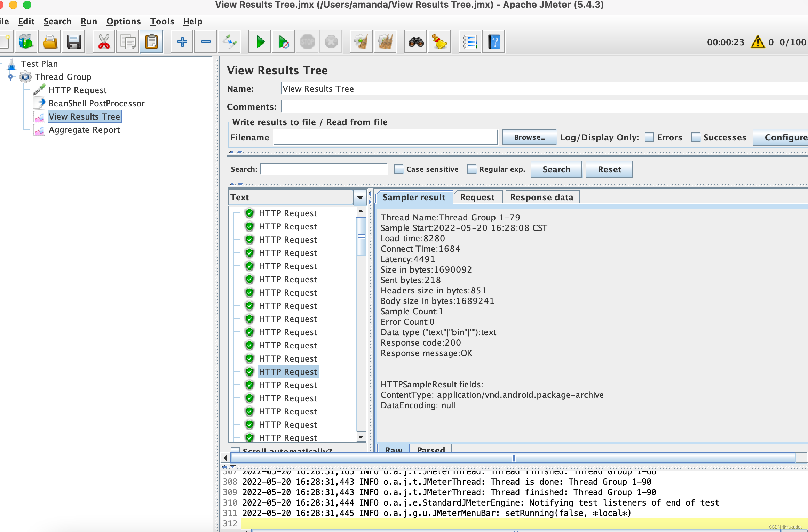Image resolution: width=808 pixels, height=532 pixels.
Task: Click the Thread Group gear icon
Action: [25, 77]
